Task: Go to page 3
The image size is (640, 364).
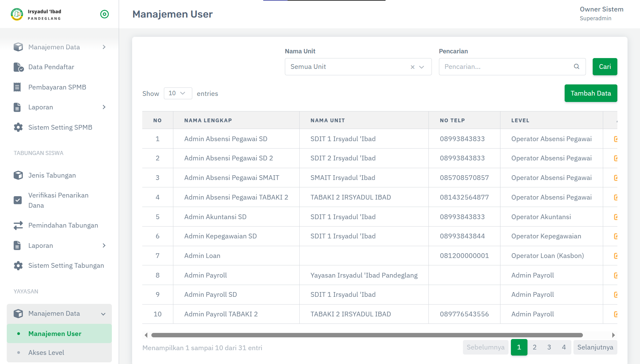Action: tap(549, 347)
